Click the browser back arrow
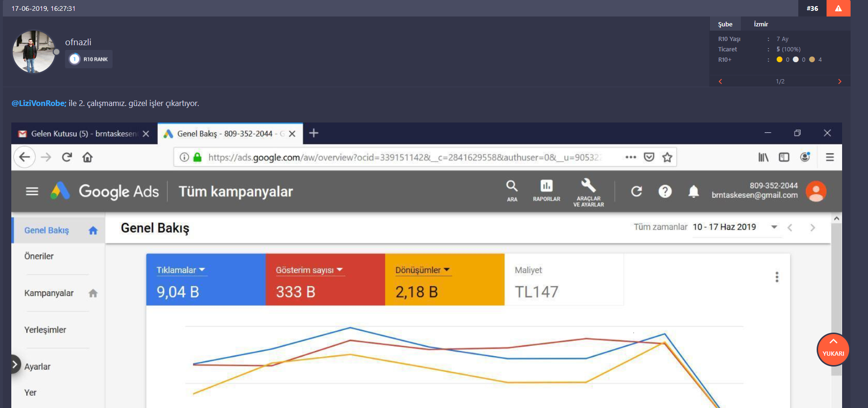 pyautogui.click(x=24, y=157)
